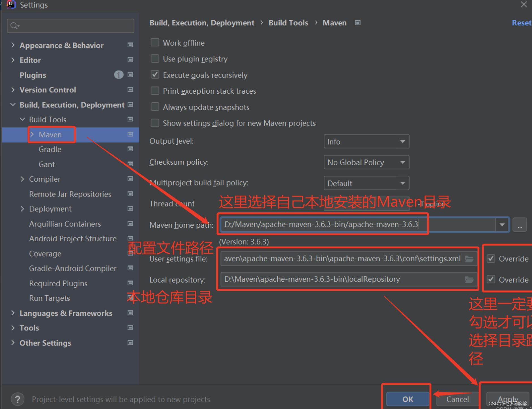This screenshot has width=532, height=409.
Task: Click project-level icon beside Required Plugins
Action: 130,283
